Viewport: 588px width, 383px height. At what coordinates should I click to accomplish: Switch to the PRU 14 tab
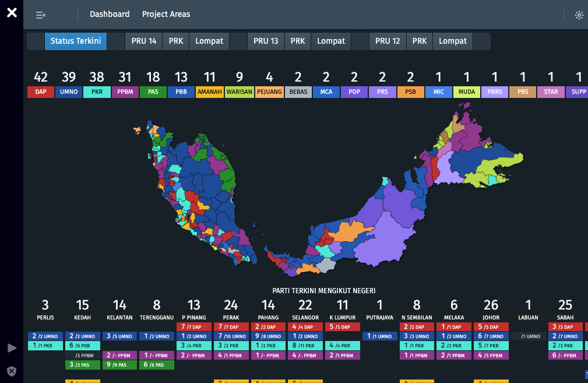[x=143, y=41]
